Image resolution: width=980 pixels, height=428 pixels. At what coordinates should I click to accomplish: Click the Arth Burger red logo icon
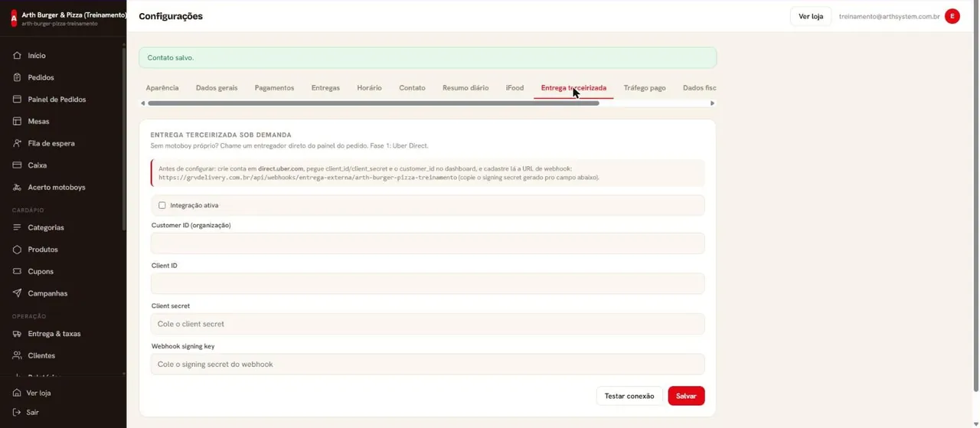pyautogui.click(x=14, y=18)
